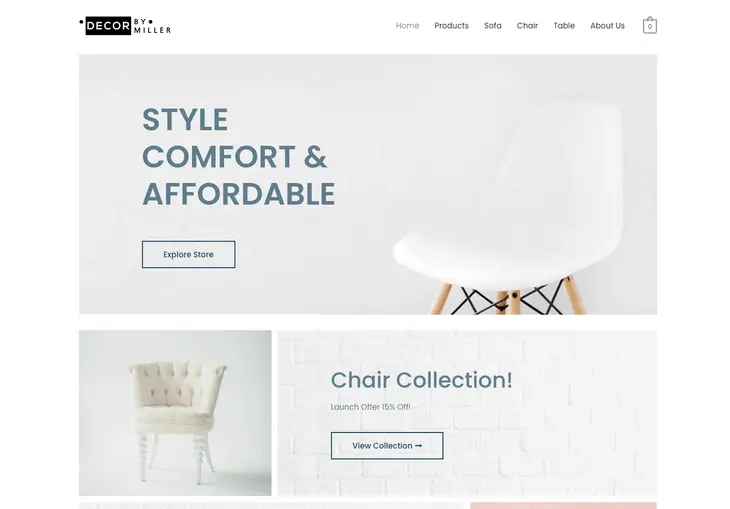Click the Launch Offer 15% Off text

371,407
